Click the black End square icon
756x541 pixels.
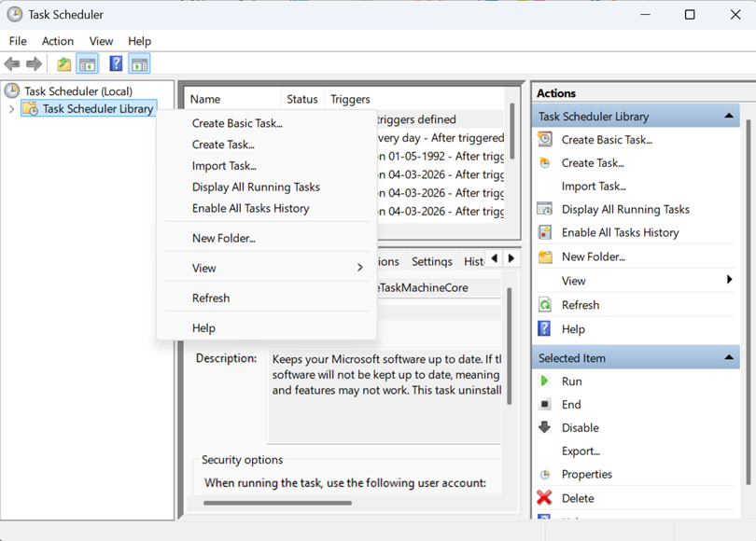pos(544,404)
